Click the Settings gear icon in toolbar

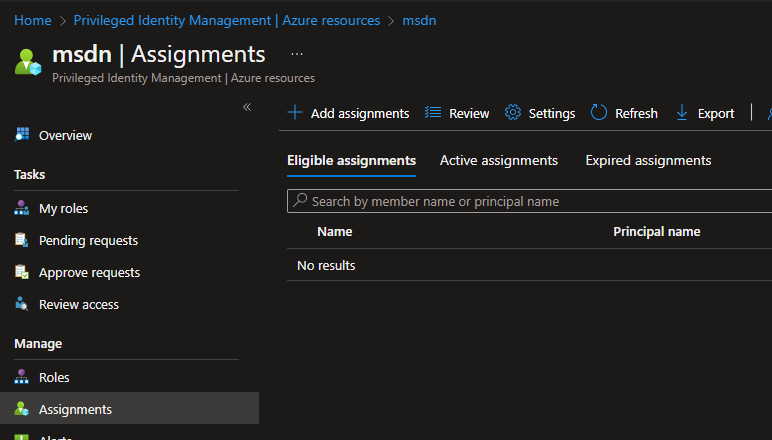pos(513,113)
